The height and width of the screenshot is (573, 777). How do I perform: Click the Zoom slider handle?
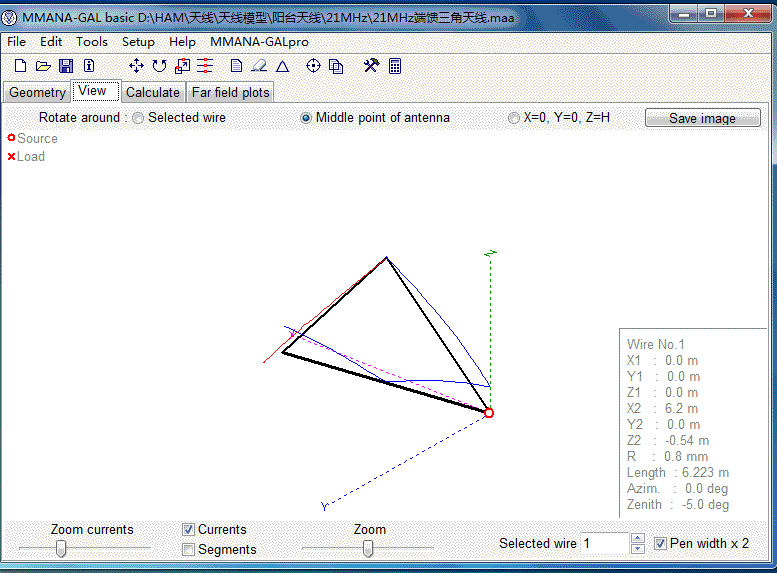pyautogui.click(x=368, y=548)
